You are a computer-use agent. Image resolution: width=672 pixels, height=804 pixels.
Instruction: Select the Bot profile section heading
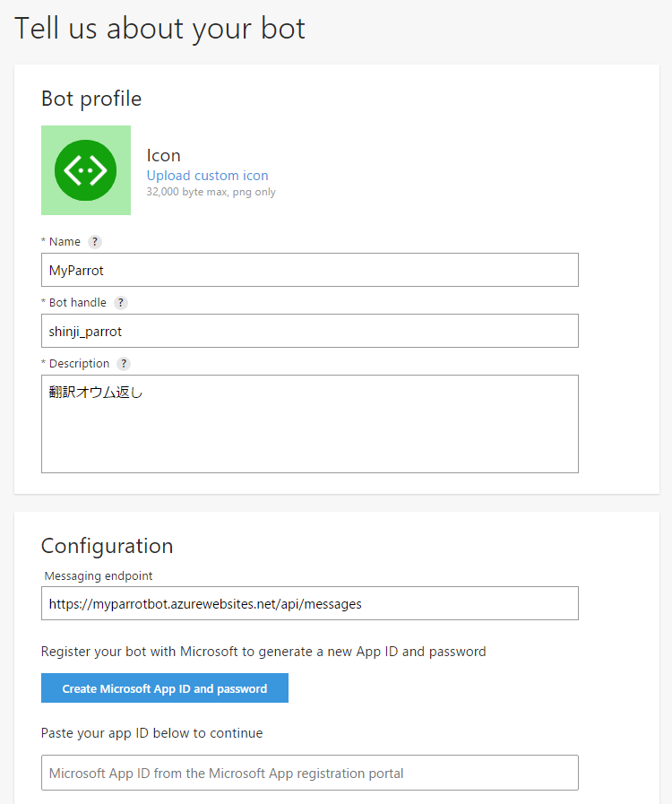91,99
